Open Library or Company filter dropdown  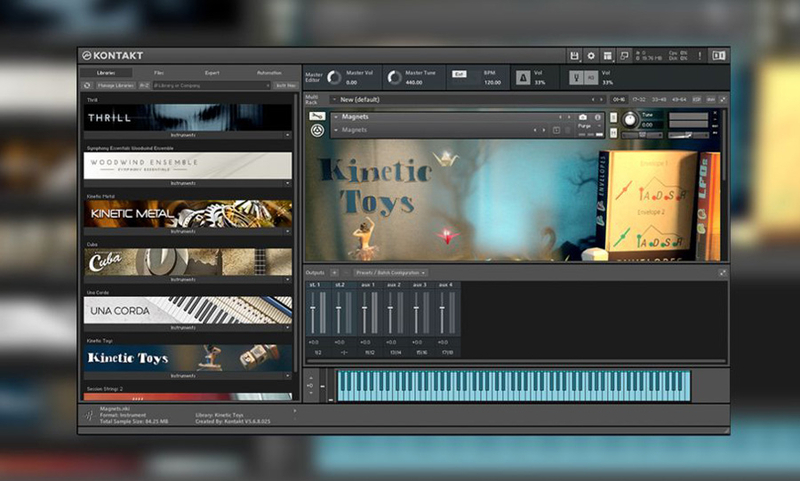pos(211,86)
